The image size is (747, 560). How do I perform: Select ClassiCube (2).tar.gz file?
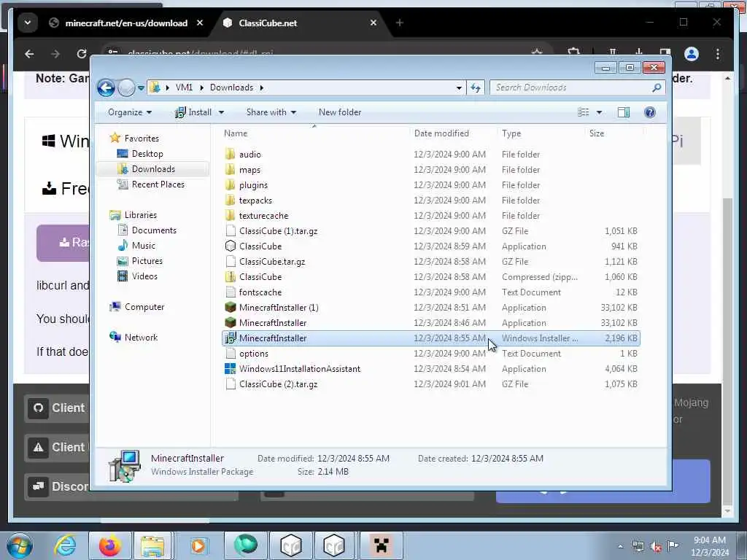(x=278, y=384)
